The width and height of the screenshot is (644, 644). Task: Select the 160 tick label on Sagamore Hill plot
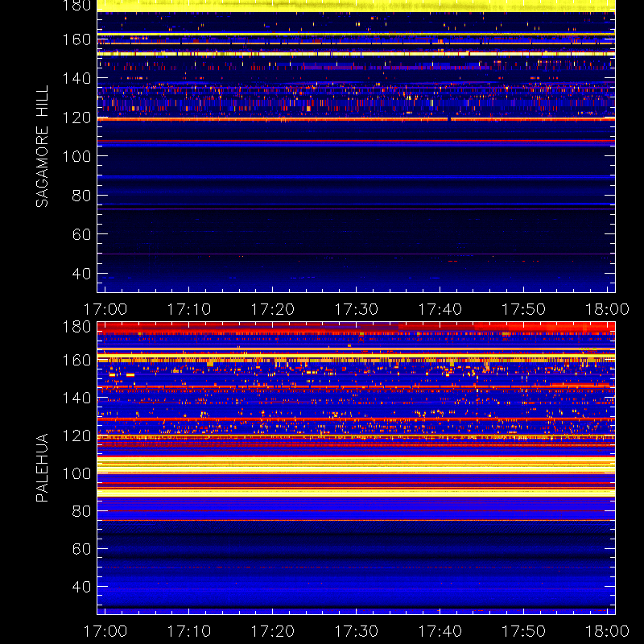pos(76,39)
